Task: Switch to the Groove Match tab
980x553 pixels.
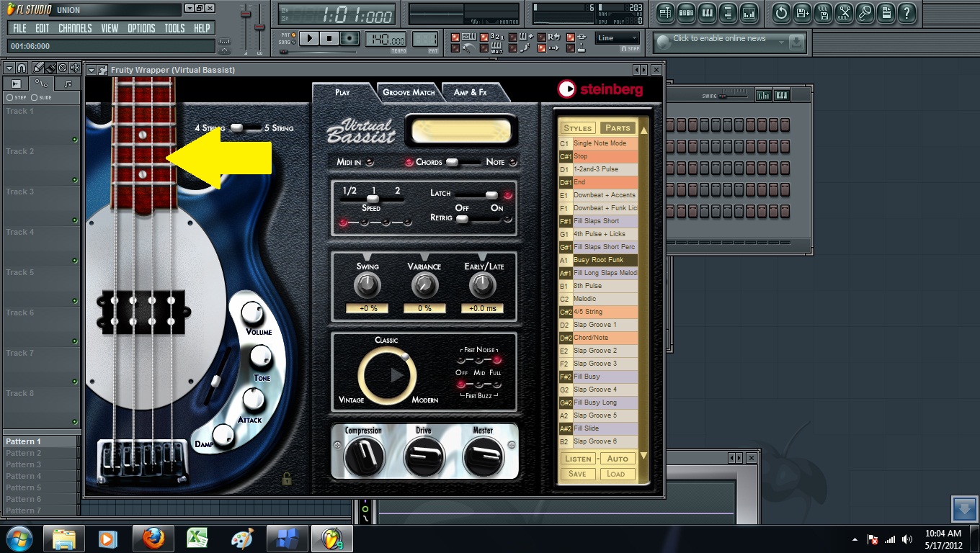Action: (x=409, y=92)
